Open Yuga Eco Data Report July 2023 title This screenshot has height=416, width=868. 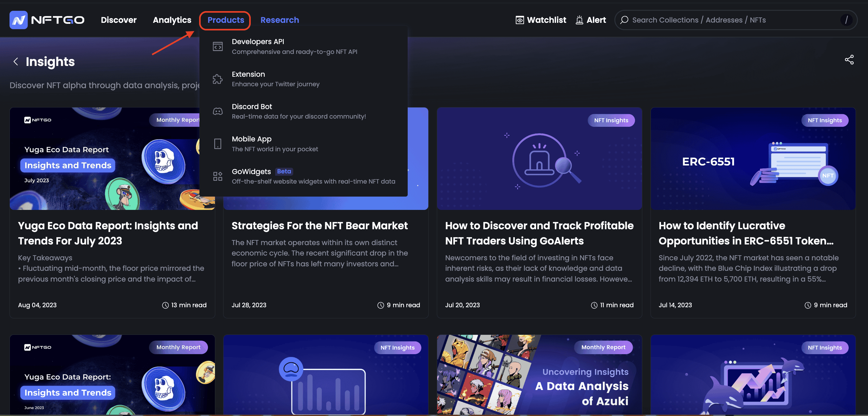108,233
